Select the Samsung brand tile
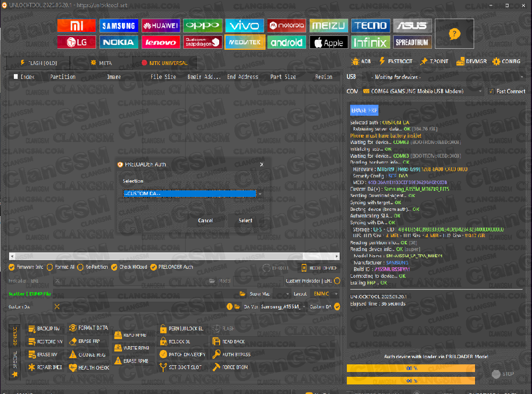 (x=118, y=26)
